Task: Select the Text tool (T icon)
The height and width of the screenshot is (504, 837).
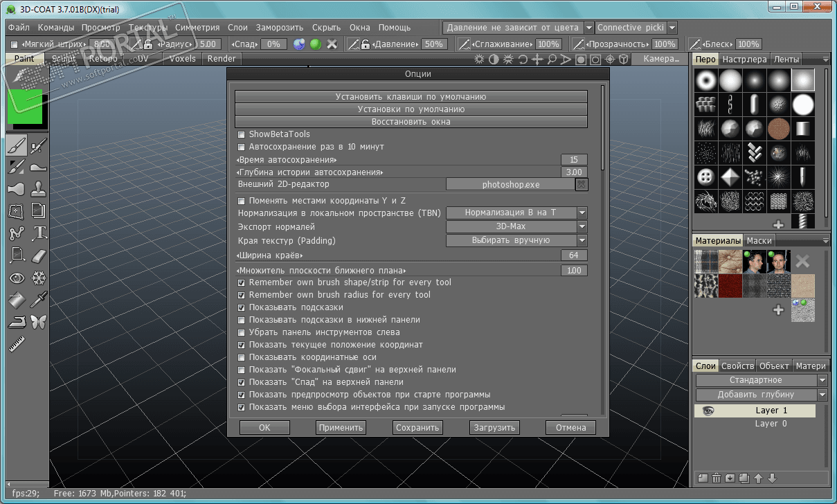Action: 39,233
